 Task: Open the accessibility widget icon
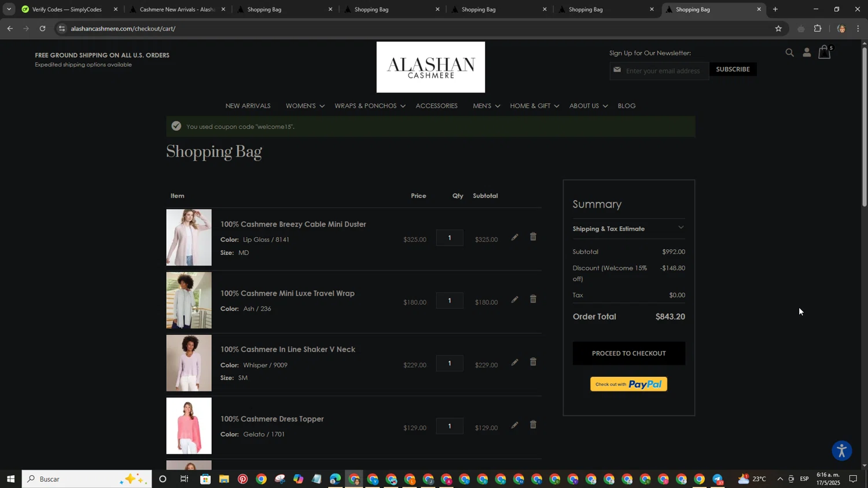842,451
